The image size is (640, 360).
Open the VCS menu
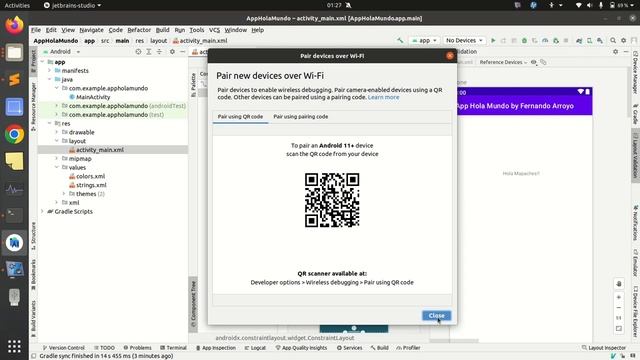(214, 30)
